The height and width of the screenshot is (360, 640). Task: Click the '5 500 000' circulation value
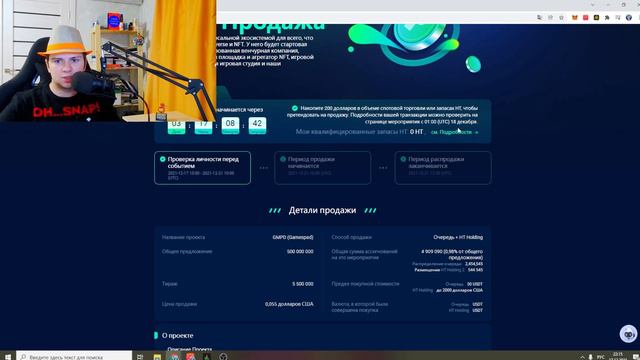point(303,284)
